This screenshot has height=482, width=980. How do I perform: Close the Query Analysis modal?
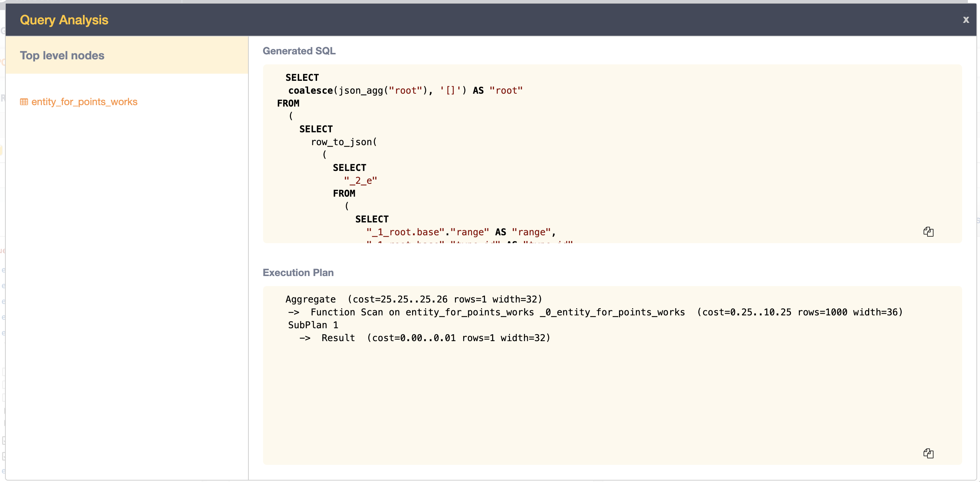966,19
